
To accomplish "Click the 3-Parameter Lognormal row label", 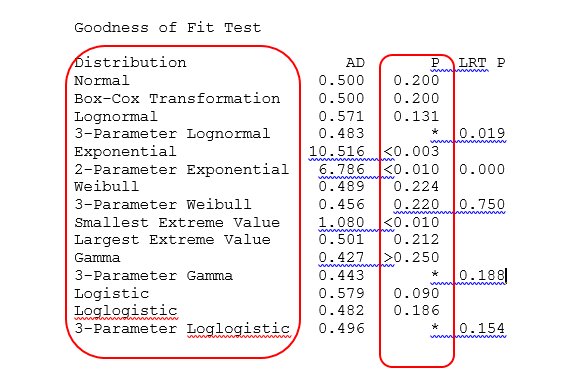I will [x=172, y=134].
